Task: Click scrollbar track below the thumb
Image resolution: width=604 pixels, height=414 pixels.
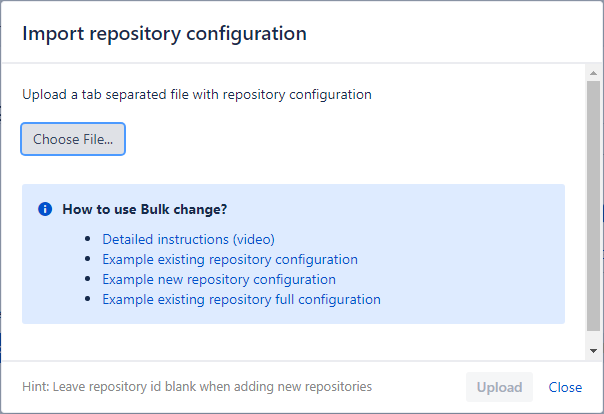Action: 594,337
